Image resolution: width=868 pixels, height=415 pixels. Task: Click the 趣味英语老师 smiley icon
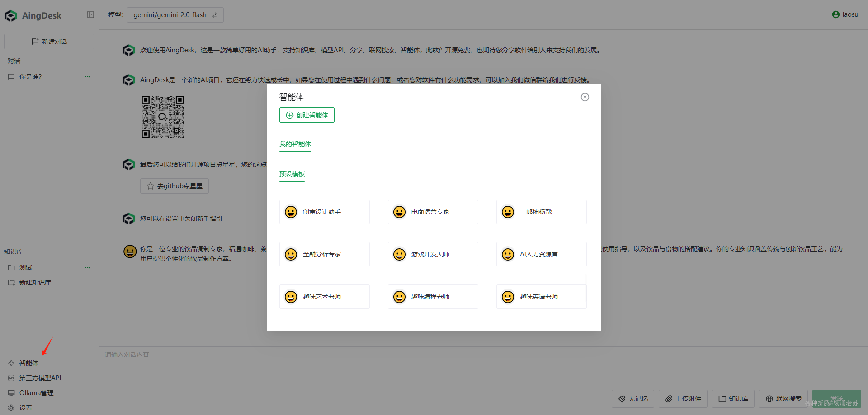click(x=508, y=297)
